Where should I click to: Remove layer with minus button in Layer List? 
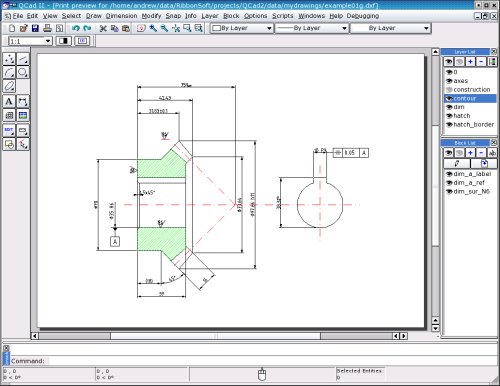tap(481, 62)
